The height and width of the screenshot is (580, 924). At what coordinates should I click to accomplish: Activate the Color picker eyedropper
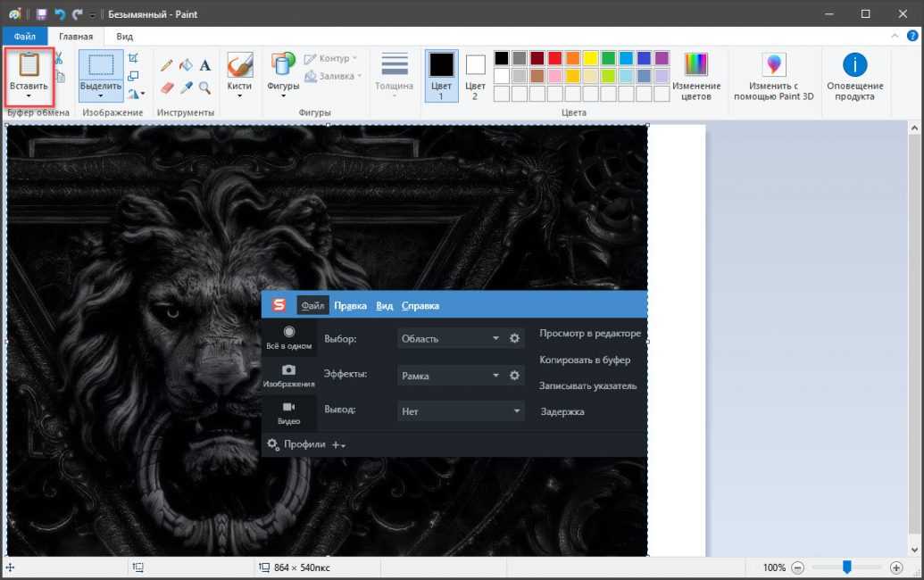[x=186, y=87]
